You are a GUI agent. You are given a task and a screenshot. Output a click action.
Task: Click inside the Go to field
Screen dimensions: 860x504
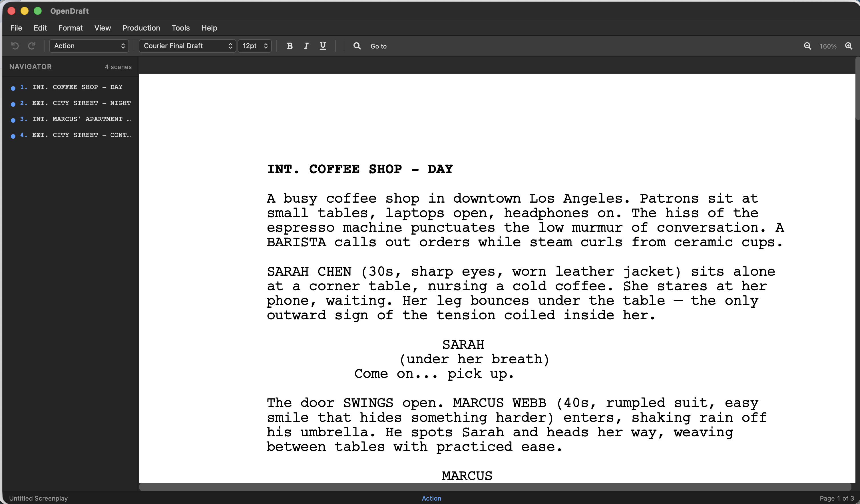pos(379,46)
